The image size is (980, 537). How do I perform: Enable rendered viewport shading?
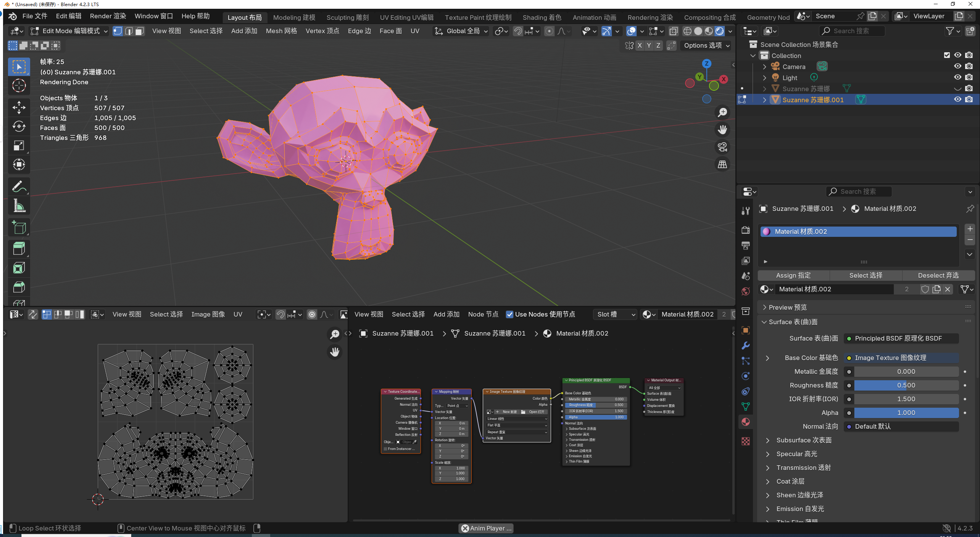click(x=720, y=31)
